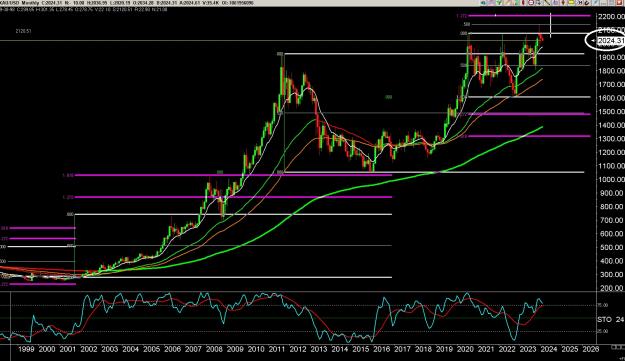Click the 2019 year label on time axis
Screen dimensions: 625x361
pyautogui.click(x=444, y=349)
